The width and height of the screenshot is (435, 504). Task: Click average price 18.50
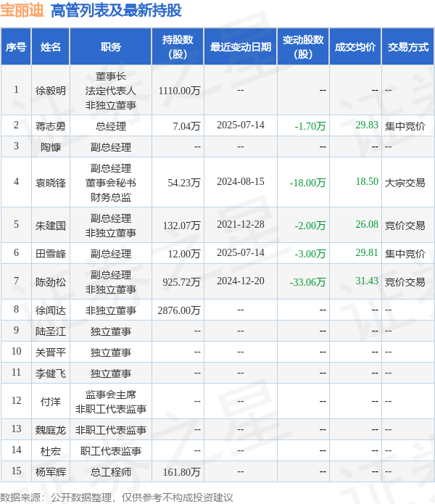pos(367,181)
